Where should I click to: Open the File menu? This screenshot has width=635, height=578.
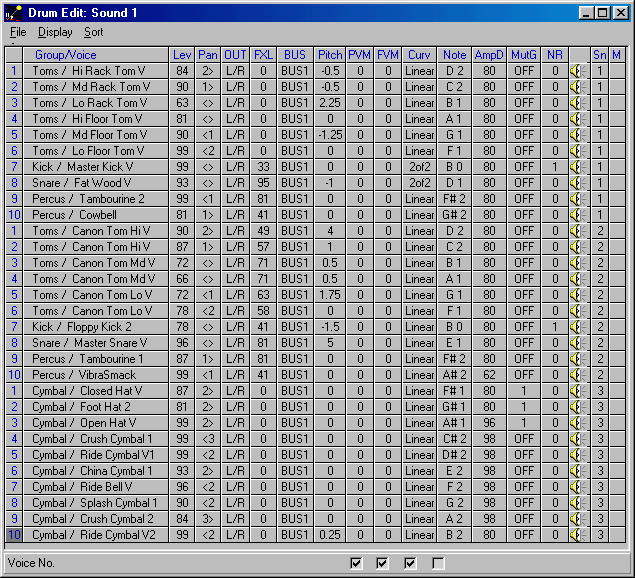point(18,32)
